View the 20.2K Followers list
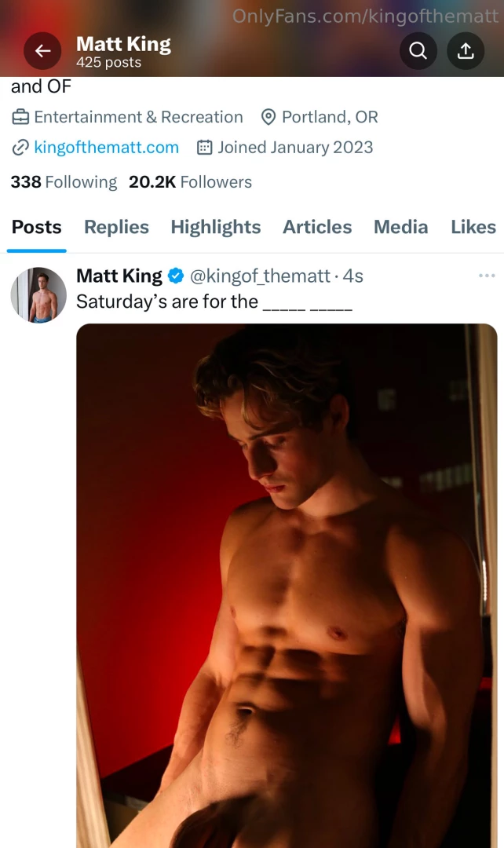The image size is (504, 848). pos(190,182)
